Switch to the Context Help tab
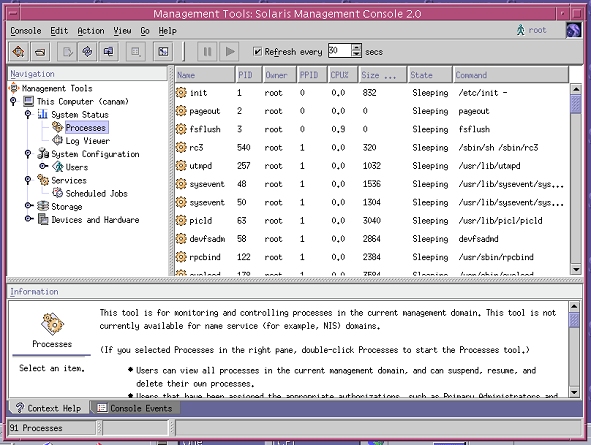 click(x=49, y=408)
